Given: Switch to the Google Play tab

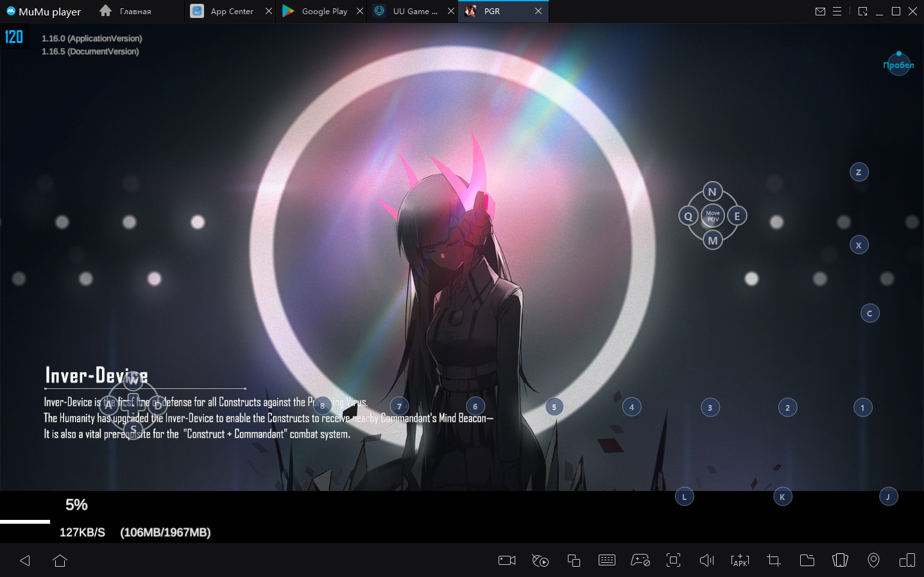Looking at the screenshot, I should pyautogui.click(x=324, y=12).
